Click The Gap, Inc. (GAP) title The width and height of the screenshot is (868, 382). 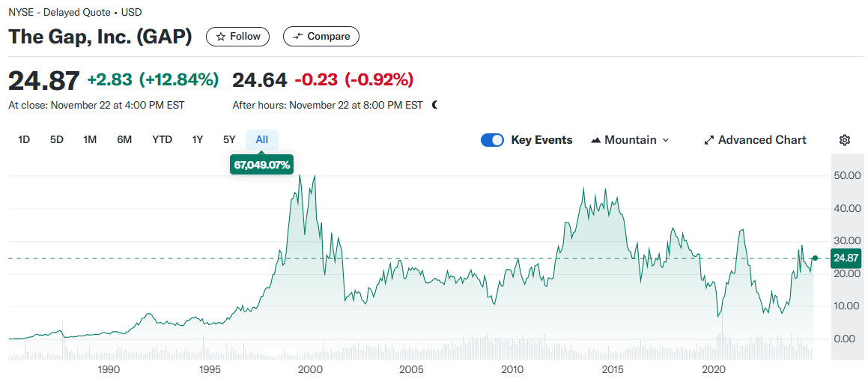(100, 37)
